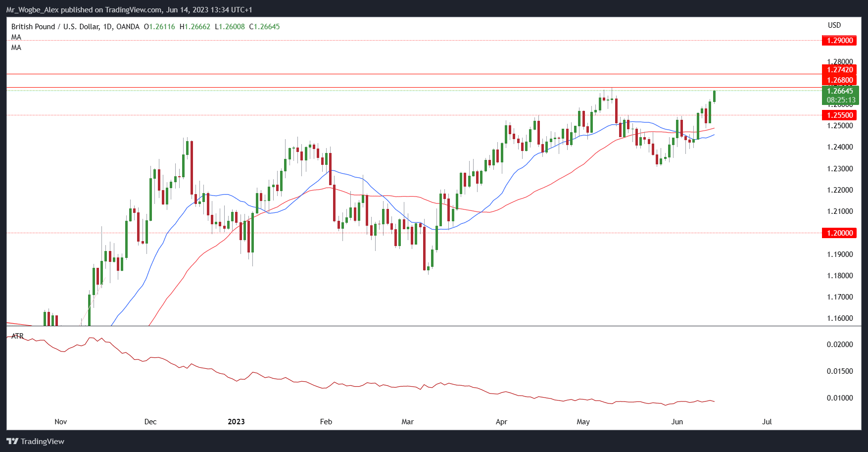
Task: Click the Jul label on time axis
Action: point(767,422)
